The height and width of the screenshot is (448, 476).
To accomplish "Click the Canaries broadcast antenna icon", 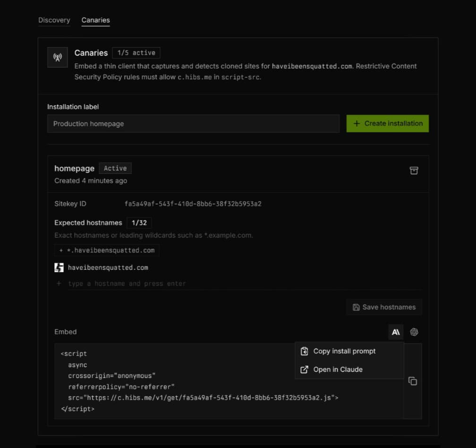I will pyautogui.click(x=58, y=57).
